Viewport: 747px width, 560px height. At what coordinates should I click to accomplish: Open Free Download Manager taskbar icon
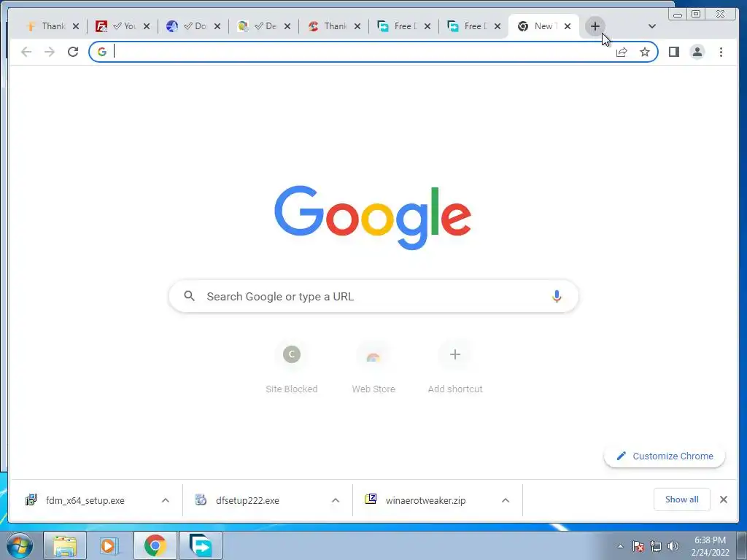tap(200, 545)
